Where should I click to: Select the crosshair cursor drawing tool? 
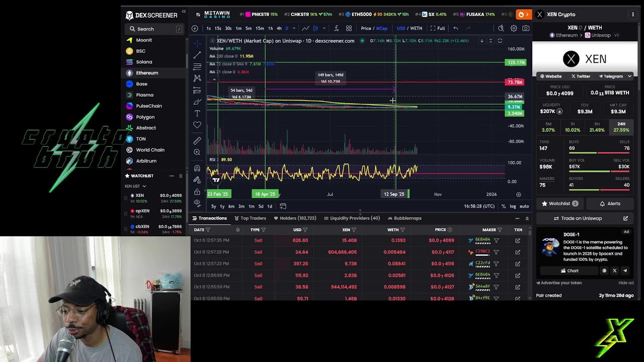pos(197,43)
